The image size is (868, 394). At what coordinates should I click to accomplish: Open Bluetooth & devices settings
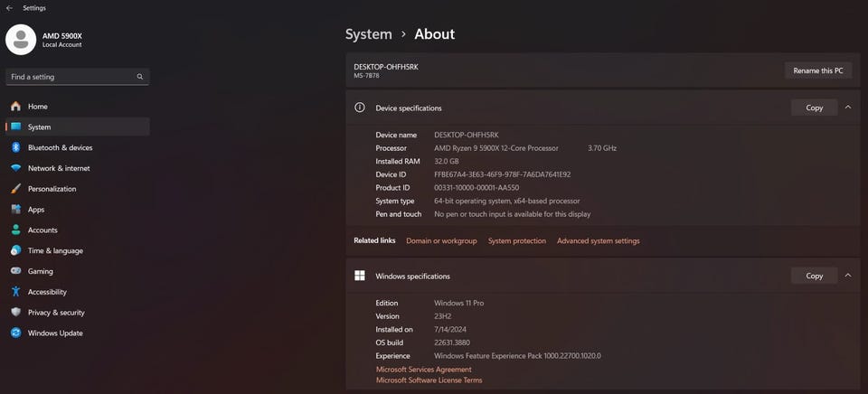(60, 147)
